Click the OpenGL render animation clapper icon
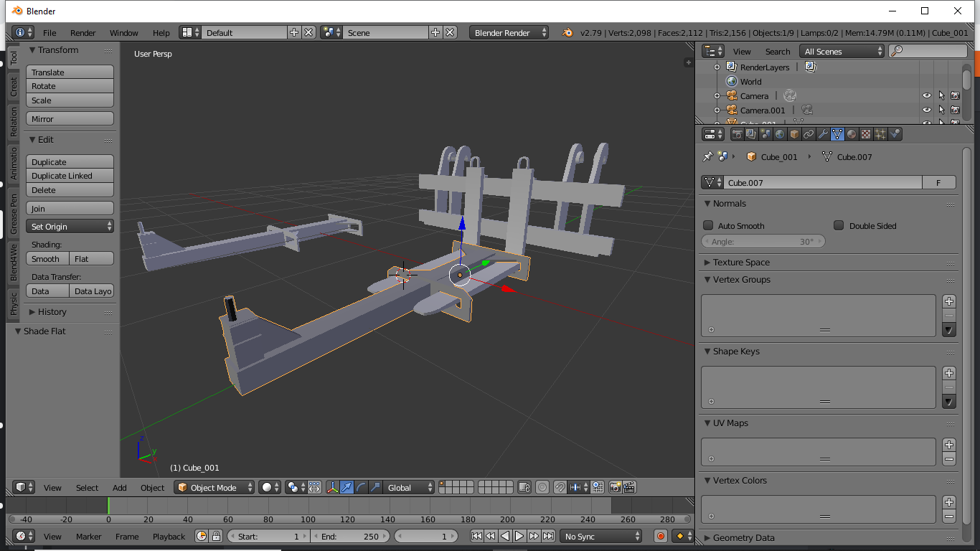 [629, 487]
